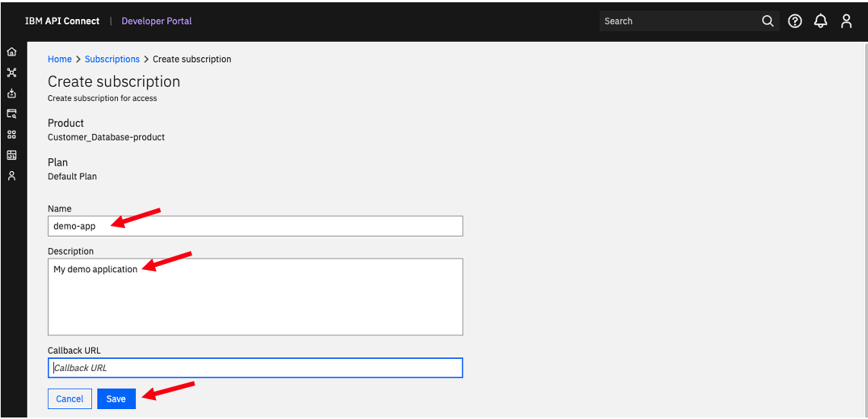Open the help question mark icon
Screen dimensions: 868x419
(795, 21)
